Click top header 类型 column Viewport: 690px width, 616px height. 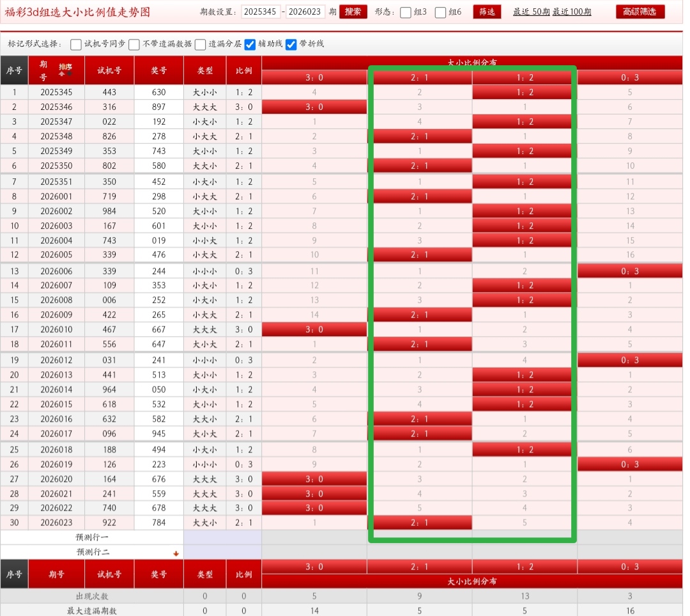click(205, 70)
